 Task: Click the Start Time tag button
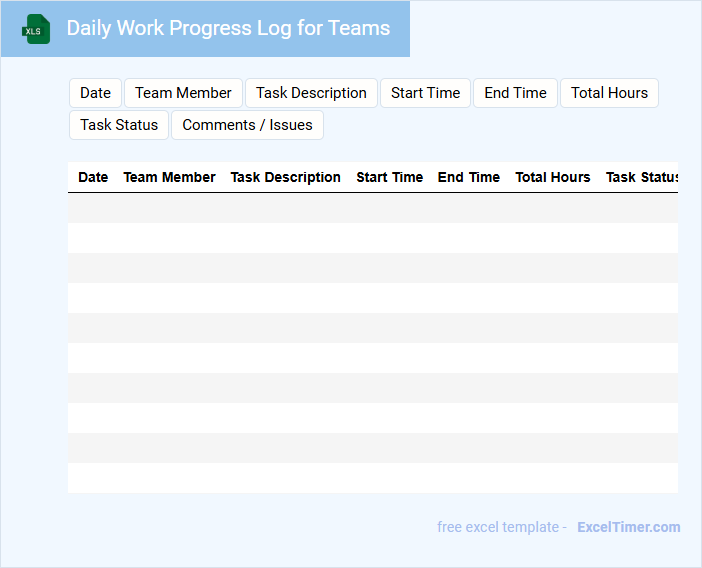click(425, 93)
